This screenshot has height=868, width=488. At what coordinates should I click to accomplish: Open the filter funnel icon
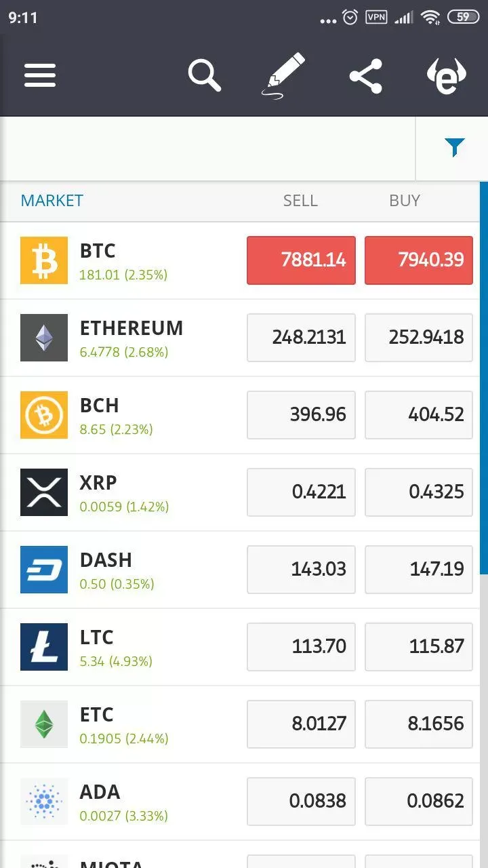coord(454,147)
